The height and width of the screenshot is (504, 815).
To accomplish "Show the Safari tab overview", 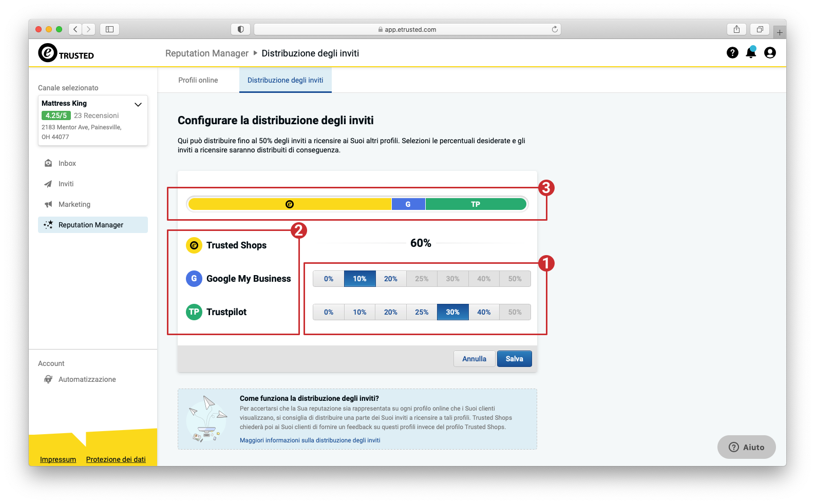I will pos(760,29).
